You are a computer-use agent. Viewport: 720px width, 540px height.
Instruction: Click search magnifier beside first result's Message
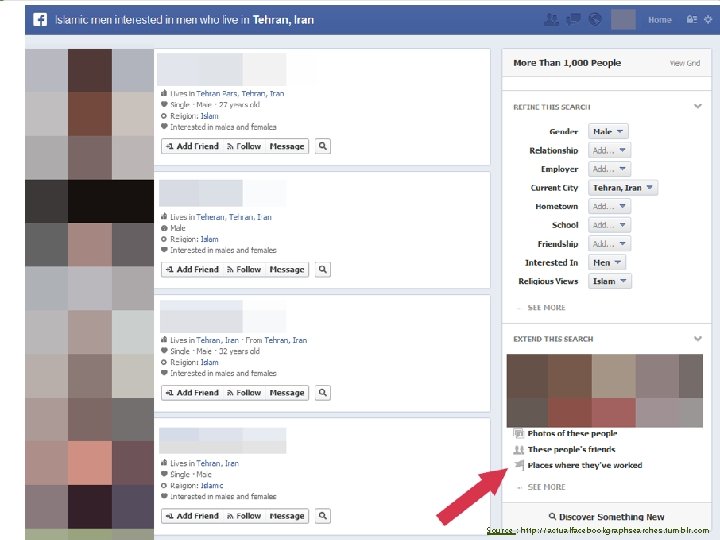323,146
